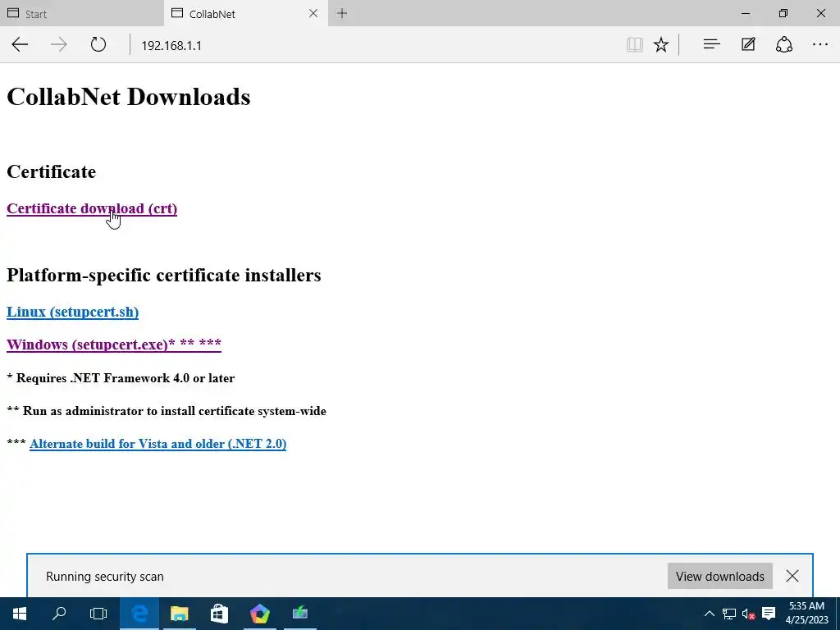Open the Share icon in toolbar
Image resolution: width=840 pixels, height=630 pixels.
[783, 44]
